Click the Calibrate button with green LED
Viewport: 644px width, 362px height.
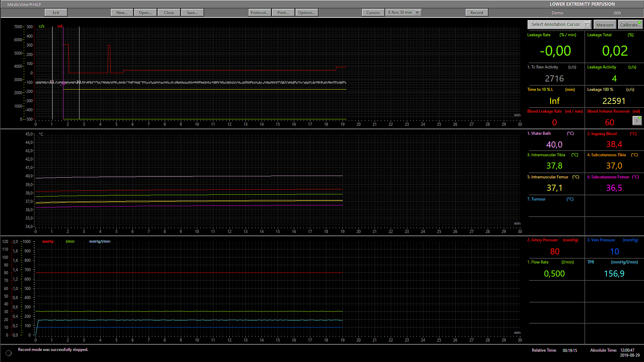click(630, 25)
